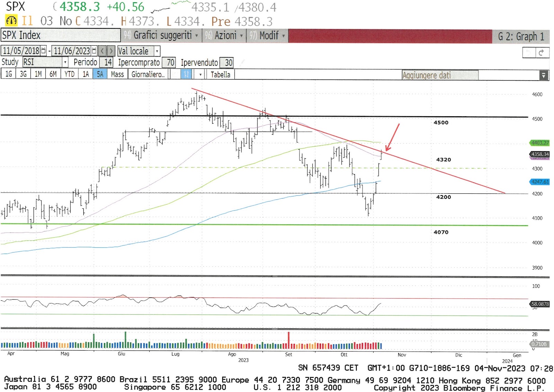The width and height of the screenshot is (554, 392).
Task: Click the green 4358.3 last price in header
Action: 80,7
